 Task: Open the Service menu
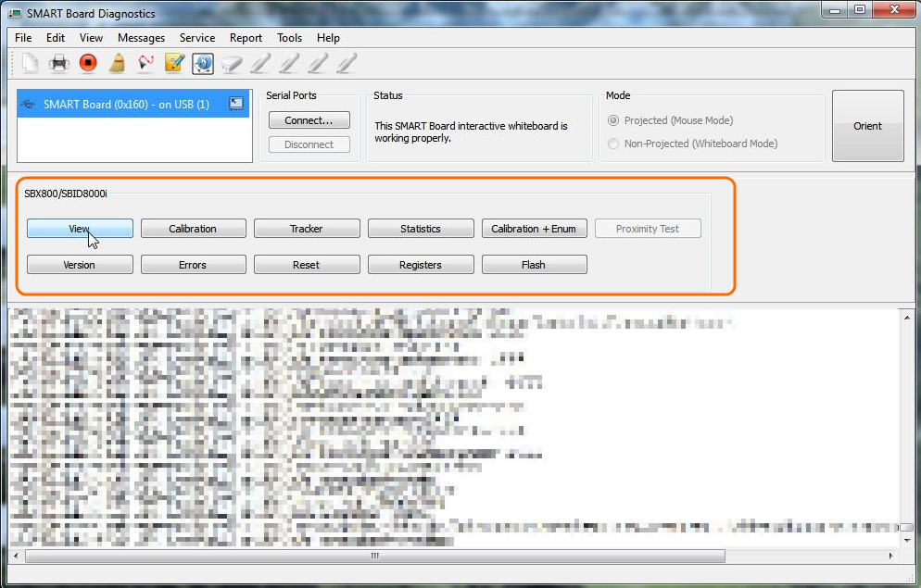(x=196, y=38)
